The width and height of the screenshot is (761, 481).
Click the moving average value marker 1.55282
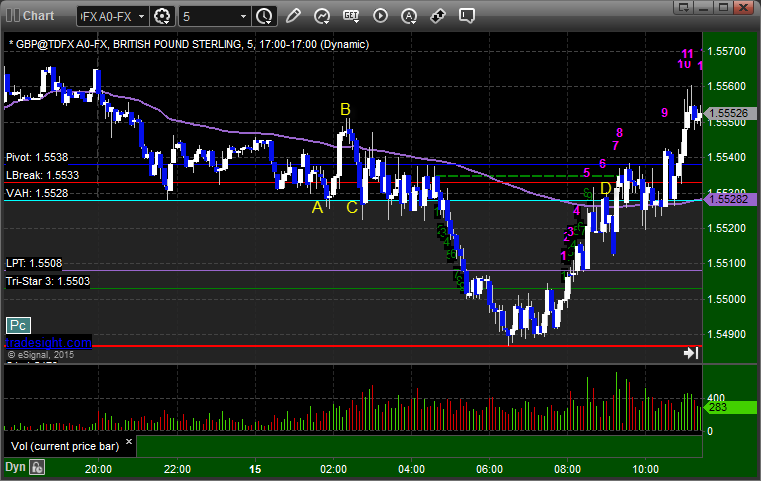(x=729, y=199)
